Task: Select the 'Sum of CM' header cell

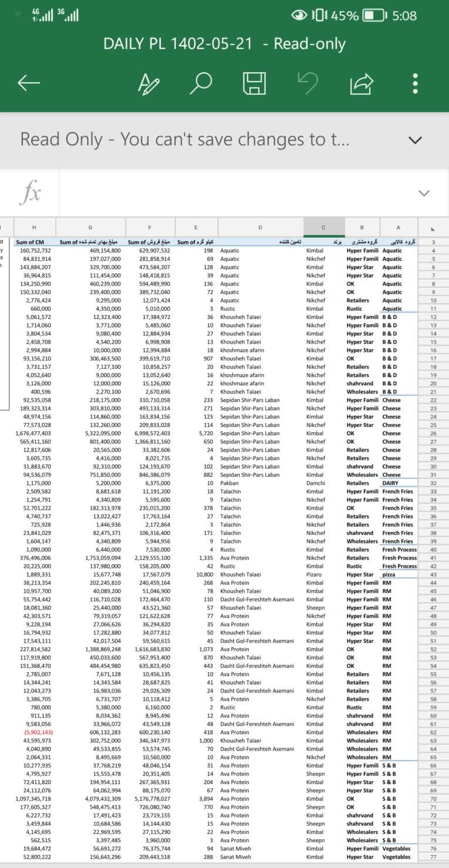Action: click(34, 242)
